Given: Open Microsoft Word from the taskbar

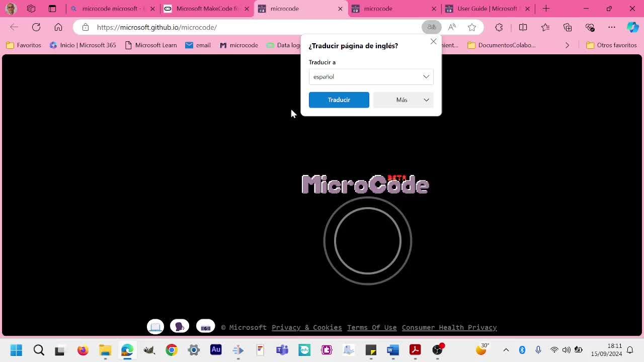Looking at the screenshot, I should pyautogui.click(x=393, y=350).
